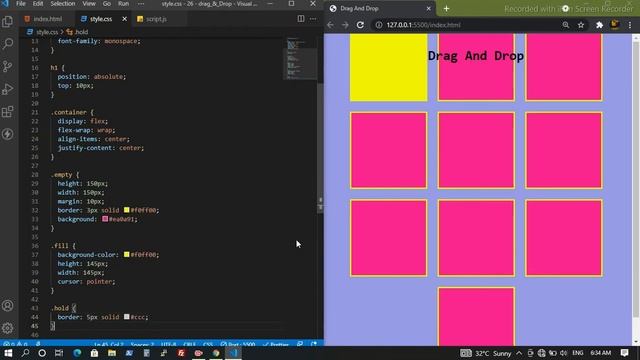Click .hold in the breadcrumb
Viewport: 640px width, 360px height.
point(81,32)
